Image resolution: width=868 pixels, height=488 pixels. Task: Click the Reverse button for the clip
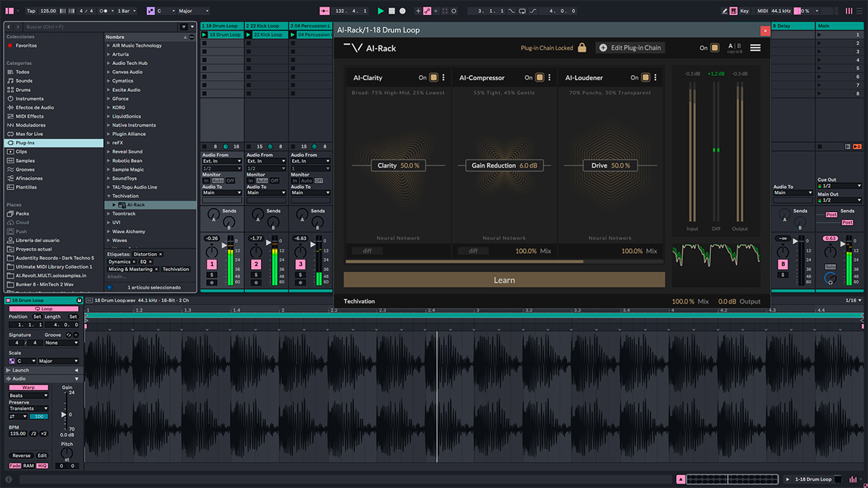click(22, 455)
